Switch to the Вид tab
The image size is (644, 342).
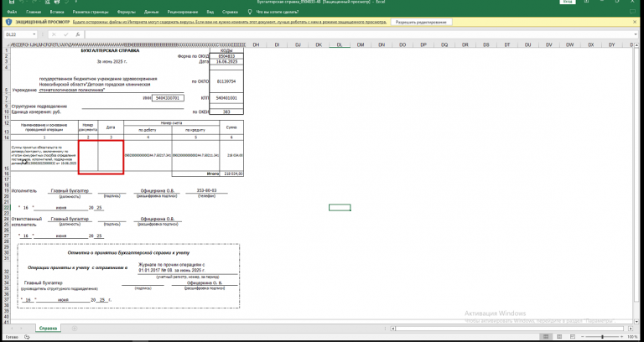(210, 12)
